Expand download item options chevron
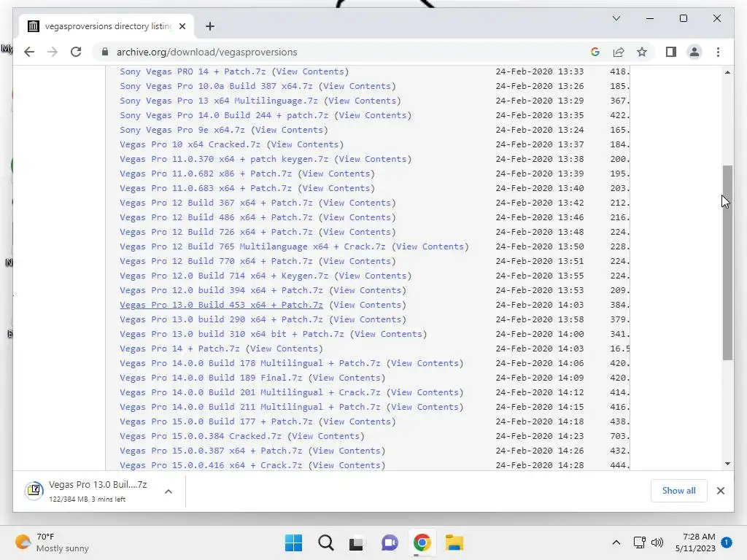 coord(169,491)
